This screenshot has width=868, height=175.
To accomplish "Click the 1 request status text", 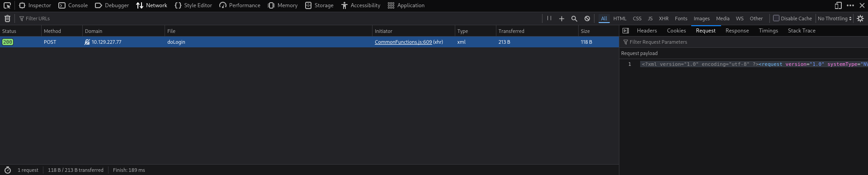I will click(x=28, y=170).
